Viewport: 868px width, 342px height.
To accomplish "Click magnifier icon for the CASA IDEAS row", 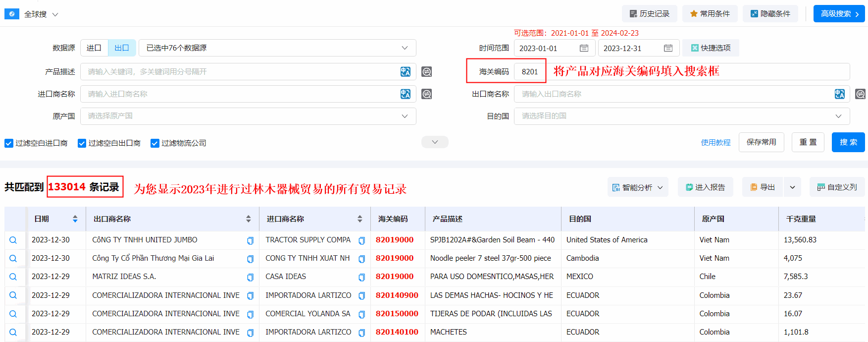I will [13, 277].
